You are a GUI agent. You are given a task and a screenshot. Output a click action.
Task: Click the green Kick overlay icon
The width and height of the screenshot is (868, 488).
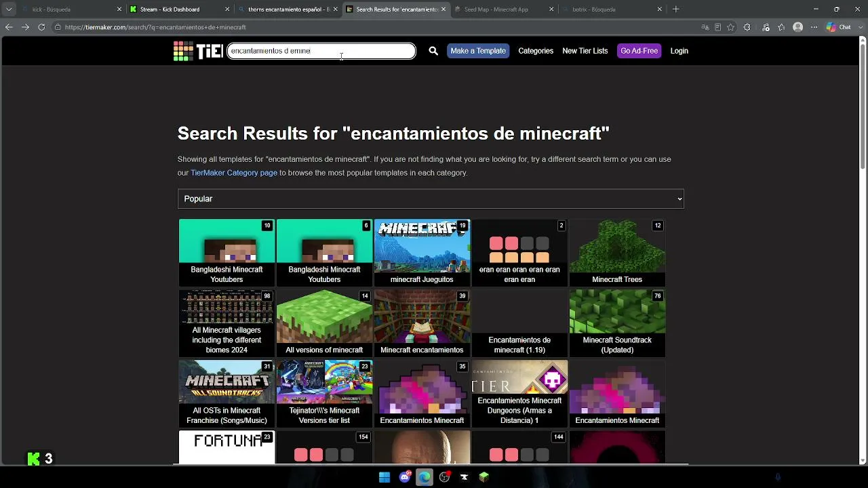(34, 459)
